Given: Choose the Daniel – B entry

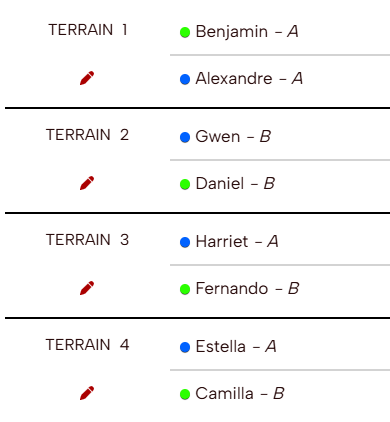Looking at the screenshot, I should click(235, 183).
